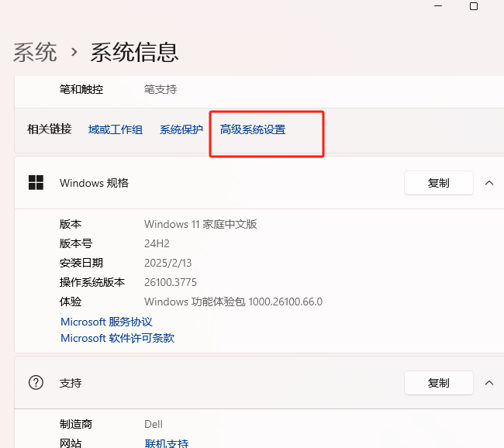Open 域或工作组 related link

[116, 129]
